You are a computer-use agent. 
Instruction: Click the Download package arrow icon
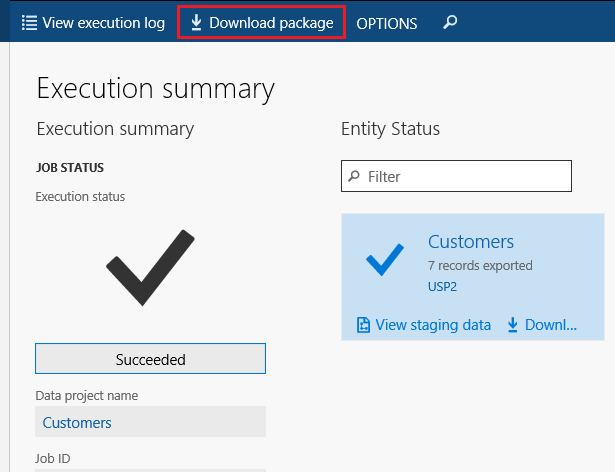pyautogui.click(x=196, y=22)
